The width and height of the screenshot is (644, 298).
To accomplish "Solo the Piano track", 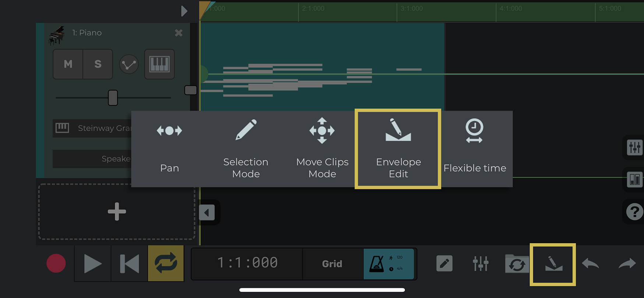I will tap(98, 64).
